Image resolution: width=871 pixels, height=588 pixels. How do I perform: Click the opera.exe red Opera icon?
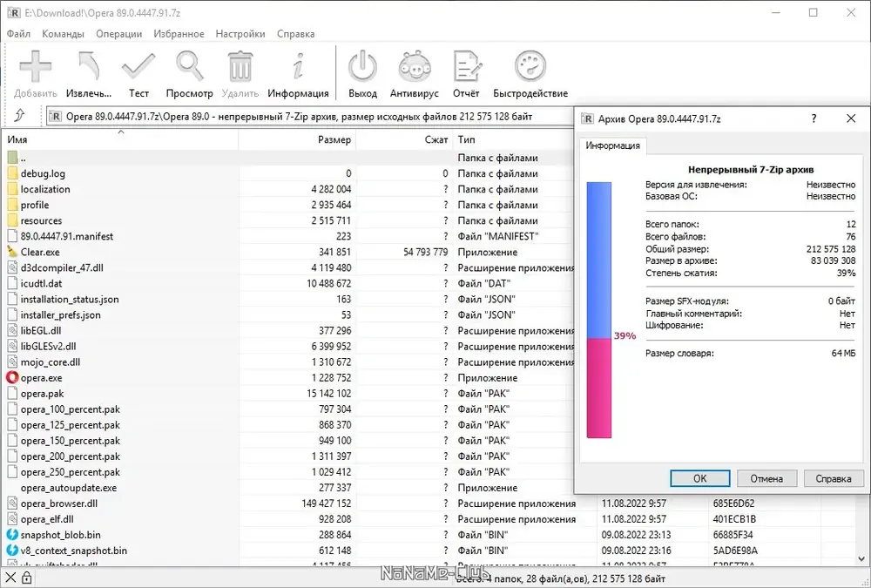coord(12,377)
